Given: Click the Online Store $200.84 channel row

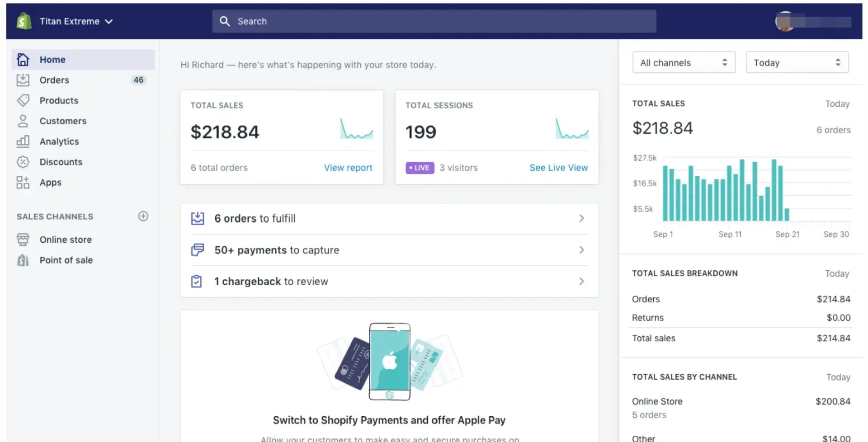Looking at the screenshot, I should [741, 408].
